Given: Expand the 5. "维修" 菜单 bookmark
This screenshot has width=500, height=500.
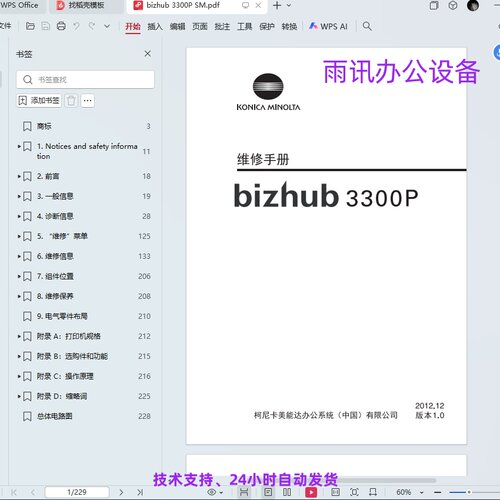Looking at the screenshot, I should pos(19,236).
